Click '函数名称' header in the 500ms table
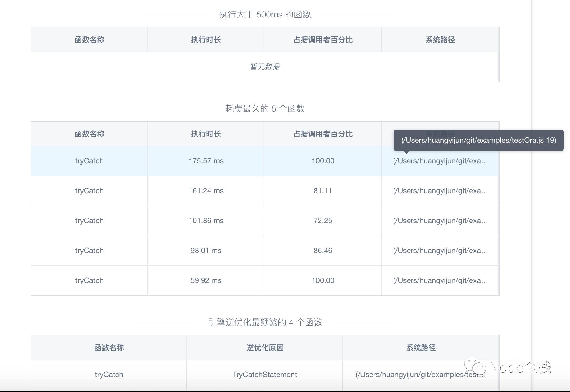Image resolution: width=570 pixels, height=392 pixels. pos(89,40)
